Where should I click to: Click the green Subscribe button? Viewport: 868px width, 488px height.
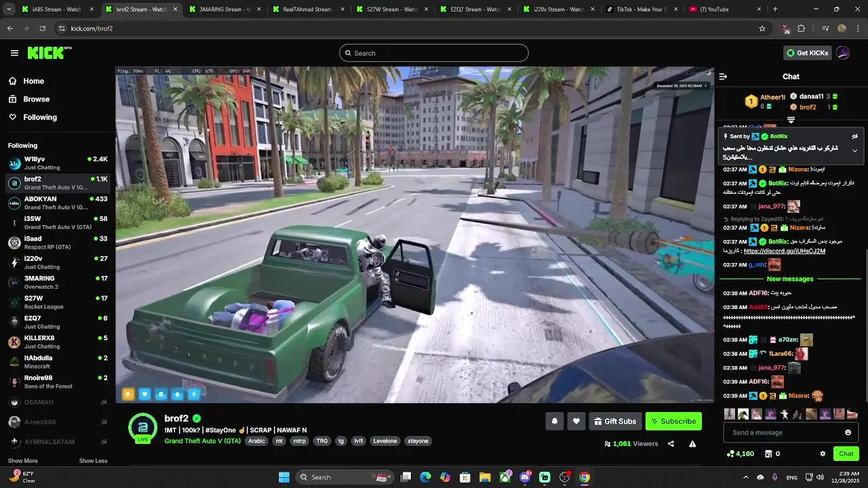coord(673,422)
